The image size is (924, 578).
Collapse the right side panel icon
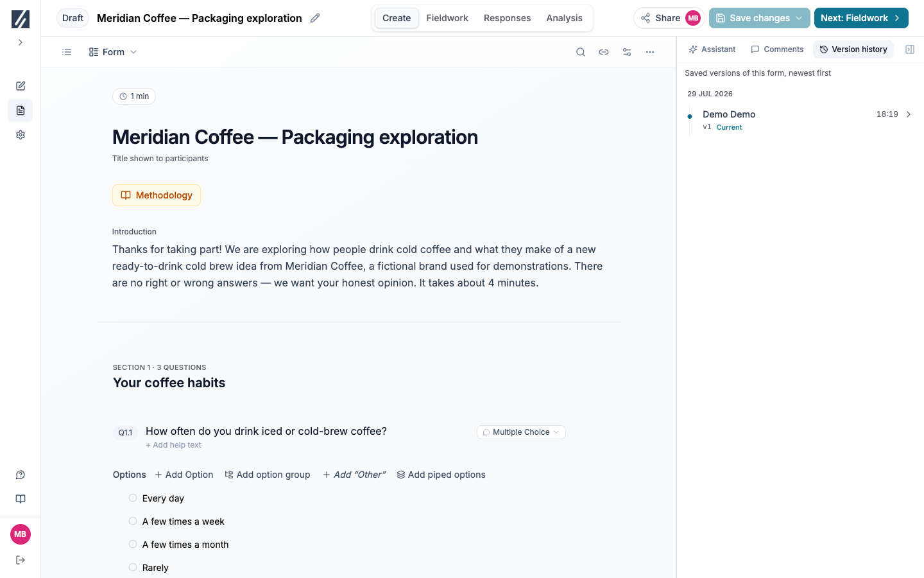(x=910, y=49)
